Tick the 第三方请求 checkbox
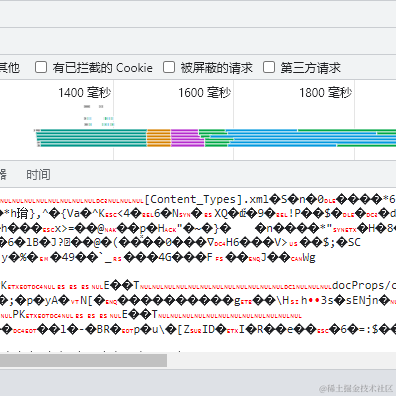The width and height of the screenshot is (396, 396). [269, 67]
